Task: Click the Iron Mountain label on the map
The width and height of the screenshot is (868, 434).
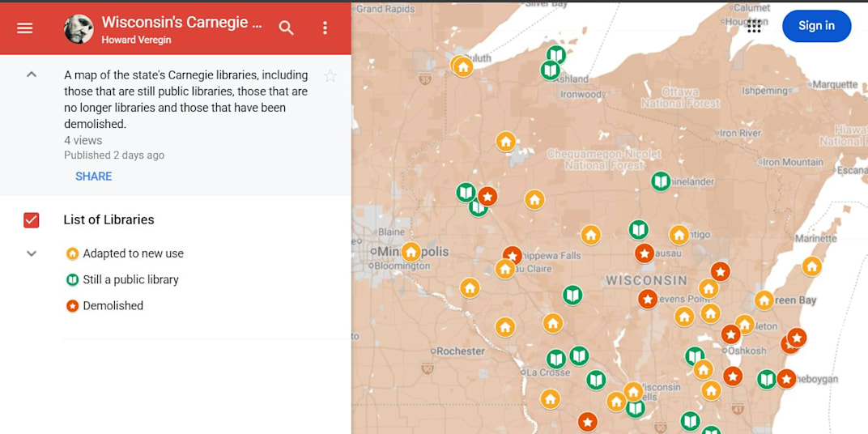Action: pos(794,162)
